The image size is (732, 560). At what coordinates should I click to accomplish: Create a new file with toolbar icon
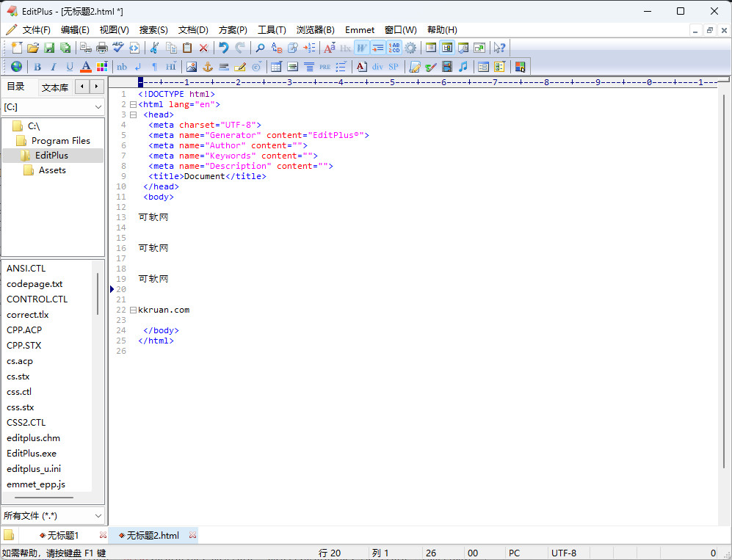[17, 48]
